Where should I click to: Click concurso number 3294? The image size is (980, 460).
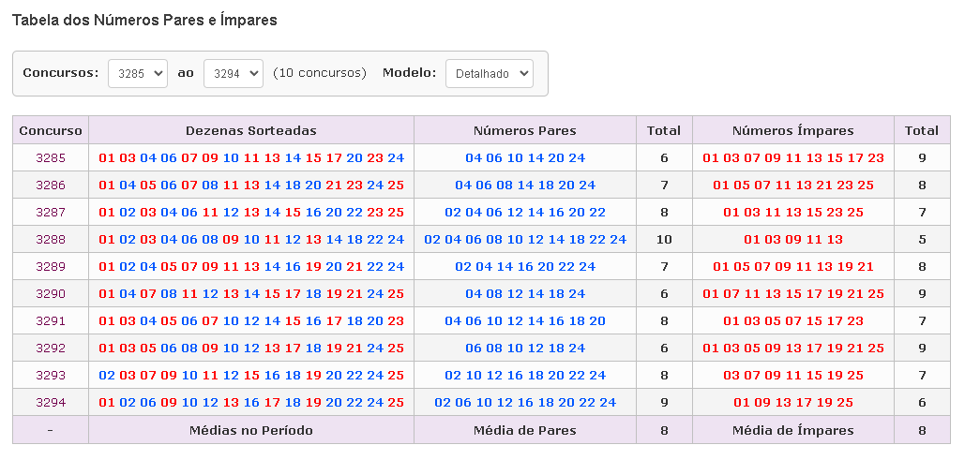(x=51, y=403)
